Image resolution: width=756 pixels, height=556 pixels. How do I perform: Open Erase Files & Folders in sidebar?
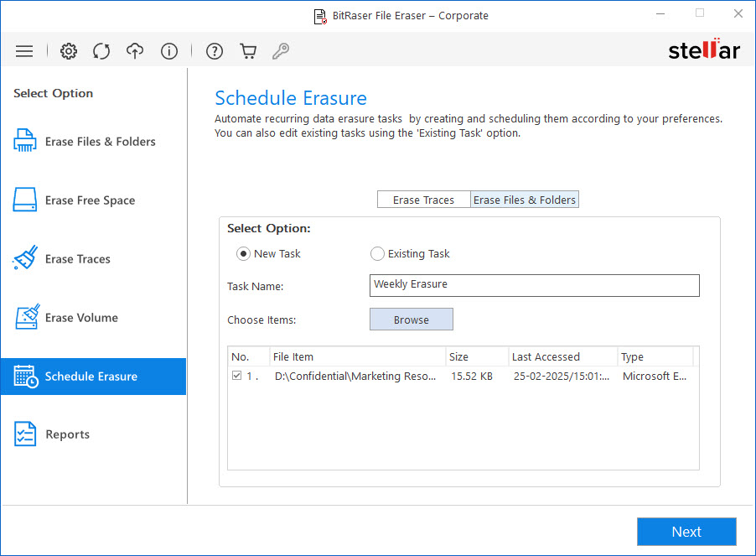(93, 141)
